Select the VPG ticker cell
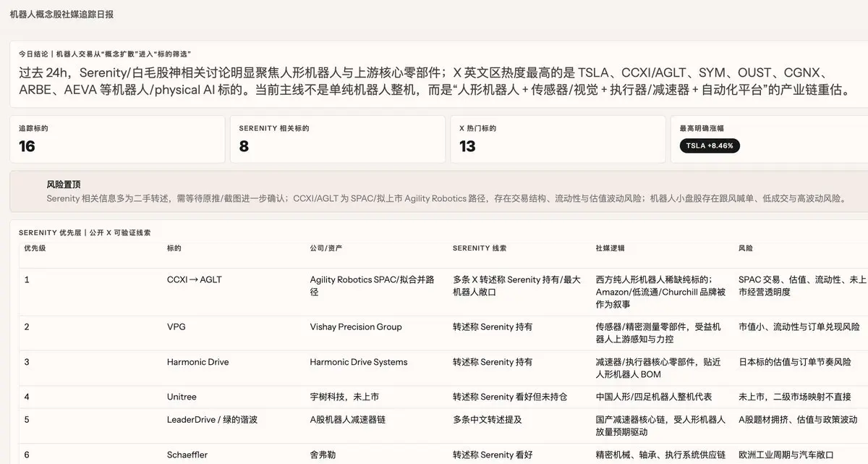Viewport: 868px width, 464px height. click(x=176, y=326)
